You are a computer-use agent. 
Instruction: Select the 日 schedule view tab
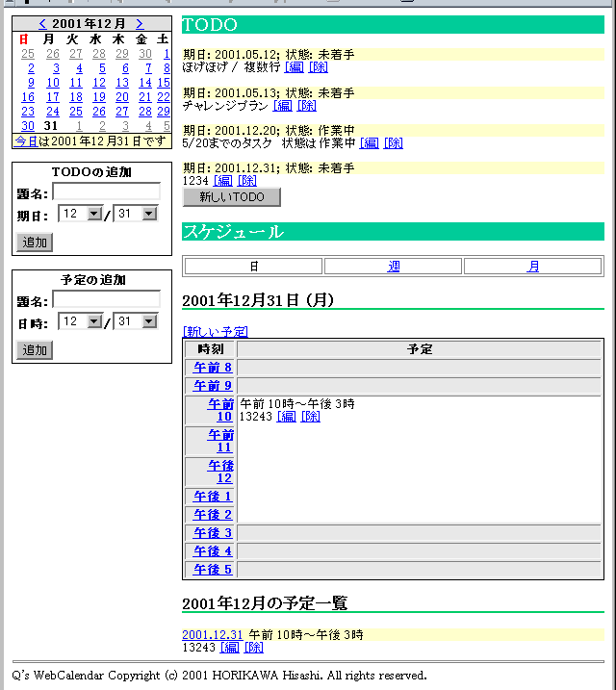254,267
